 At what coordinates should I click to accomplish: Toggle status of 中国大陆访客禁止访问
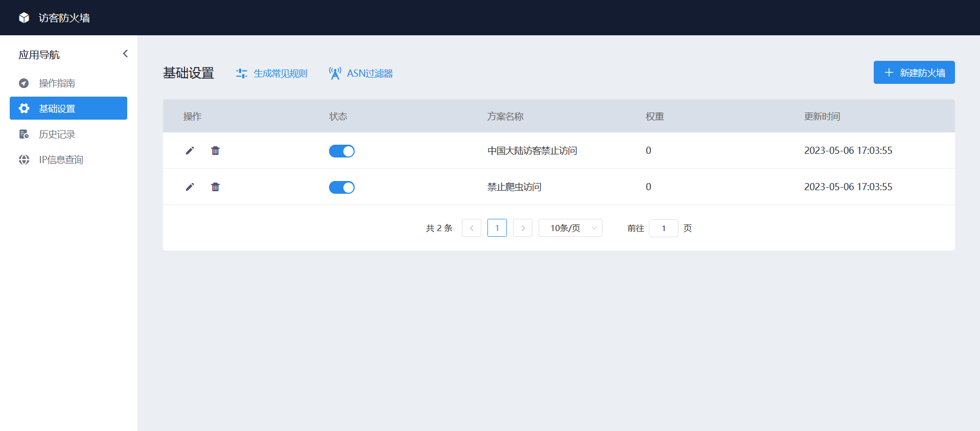pyautogui.click(x=342, y=151)
